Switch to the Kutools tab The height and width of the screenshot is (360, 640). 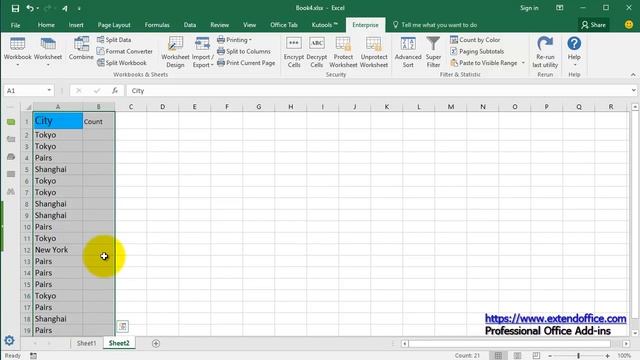[x=324, y=25]
